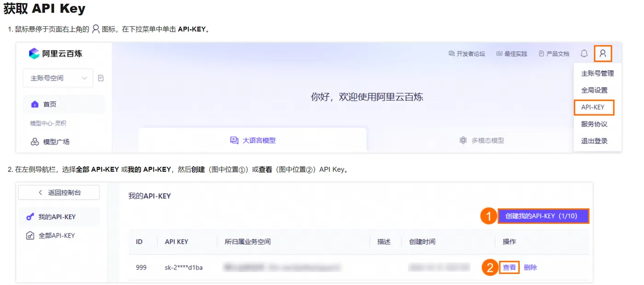This screenshot has width=644, height=285.
Task: Open the 主账号空间 workspace dropdown
Action: click(58, 78)
